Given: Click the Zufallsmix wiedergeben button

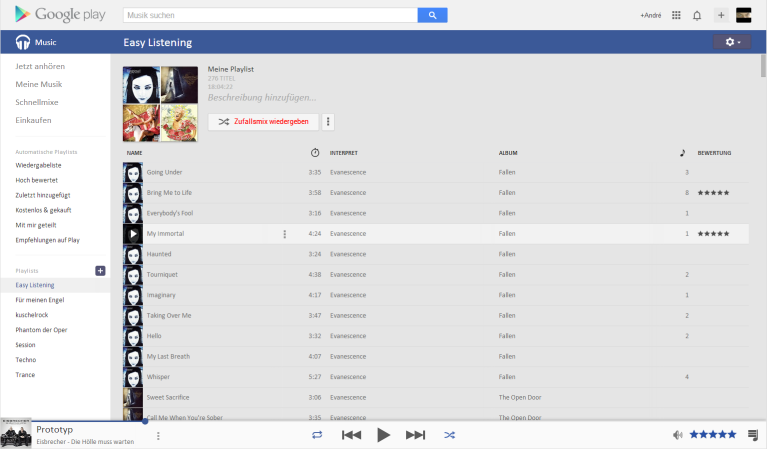Looking at the screenshot, I should tap(263, 122).
